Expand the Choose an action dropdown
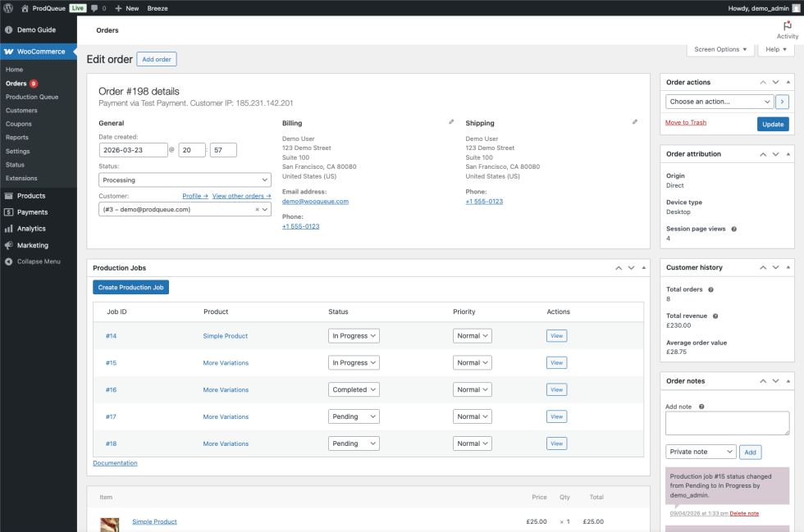The image size is (804, 532). click(x=719, y=102)
